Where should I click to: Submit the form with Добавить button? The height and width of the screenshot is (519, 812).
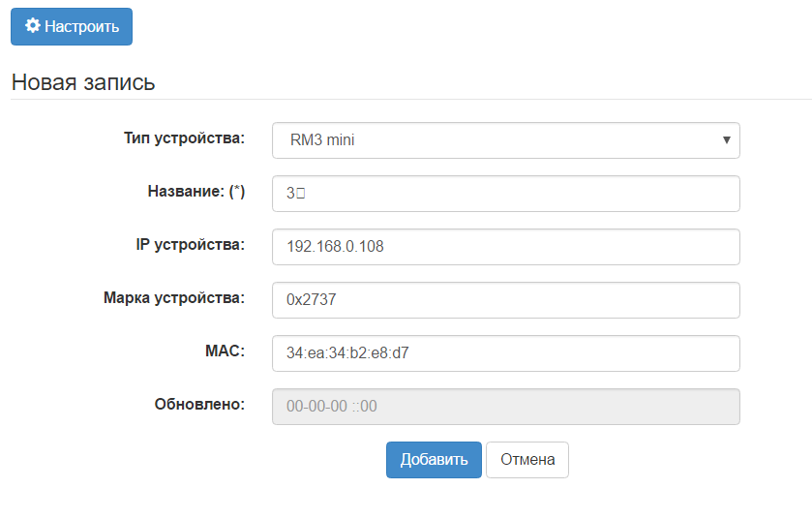point(434,460)
